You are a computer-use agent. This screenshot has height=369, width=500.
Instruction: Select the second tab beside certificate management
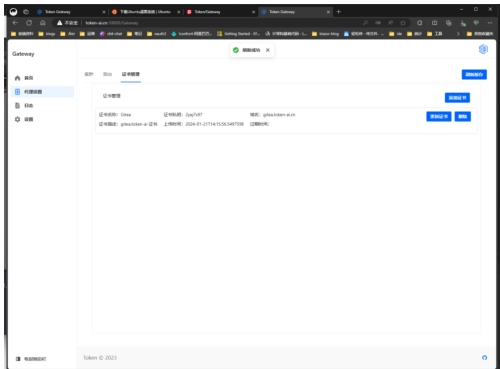tap(107, 74)
